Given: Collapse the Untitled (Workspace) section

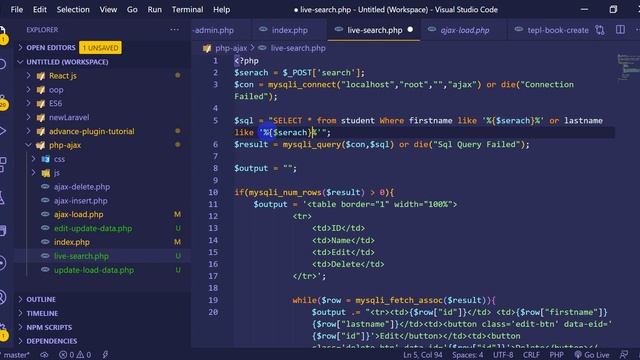Looking at the screenshot, I should (67, 62).
